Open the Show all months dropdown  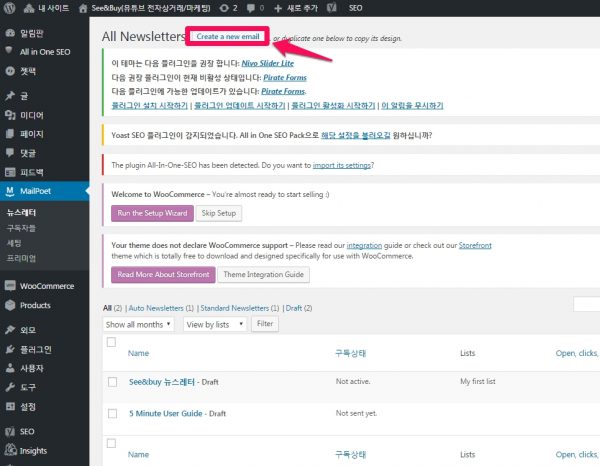tap(138, 324)
